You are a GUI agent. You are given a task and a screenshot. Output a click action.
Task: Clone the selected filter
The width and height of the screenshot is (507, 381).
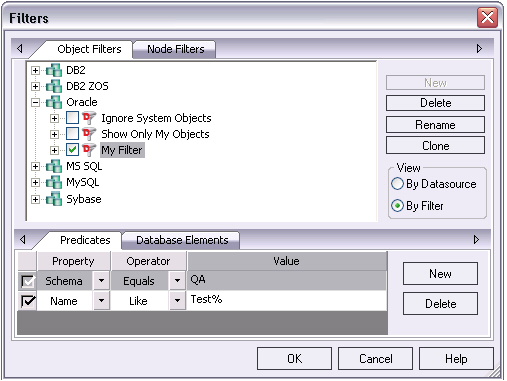point(435,146)
